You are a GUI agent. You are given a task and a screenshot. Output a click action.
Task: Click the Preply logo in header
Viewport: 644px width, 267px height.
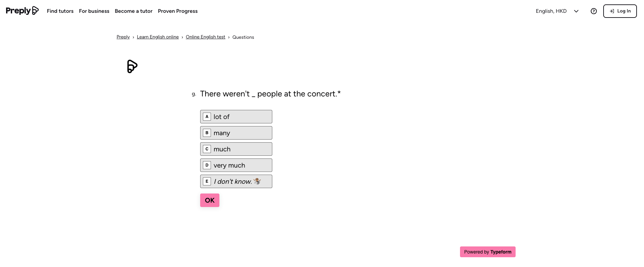click(x=22, y=11)
